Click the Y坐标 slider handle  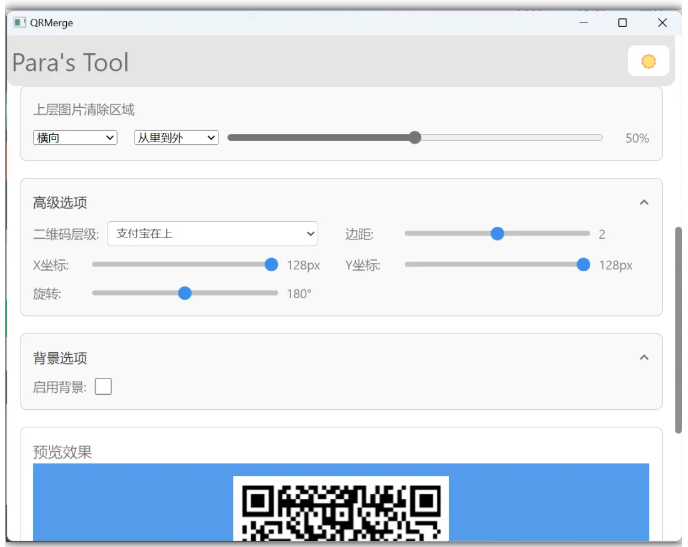point(583,265)
